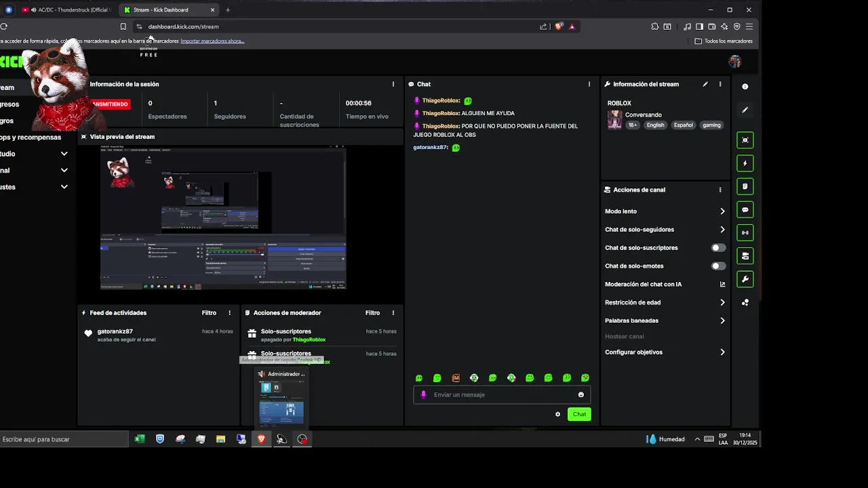Click the broadcast signal sidebar icon

745,233
